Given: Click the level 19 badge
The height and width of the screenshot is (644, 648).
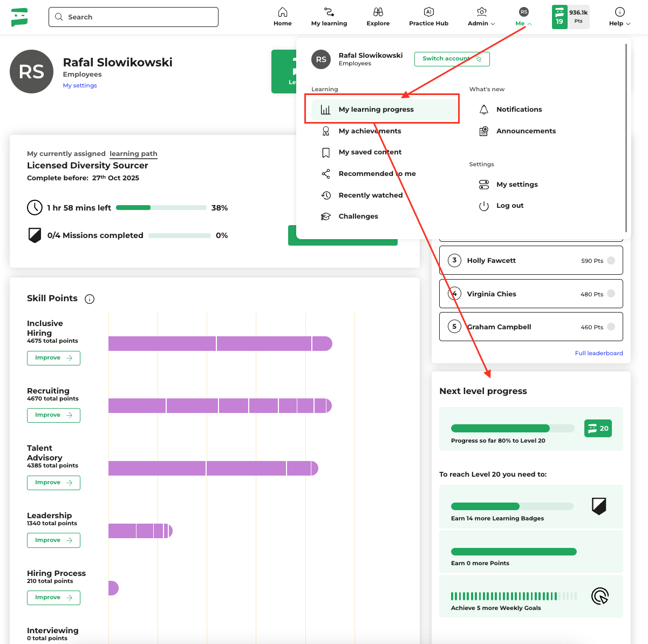Looking at the screenshot, I should (x=560, y=17).
